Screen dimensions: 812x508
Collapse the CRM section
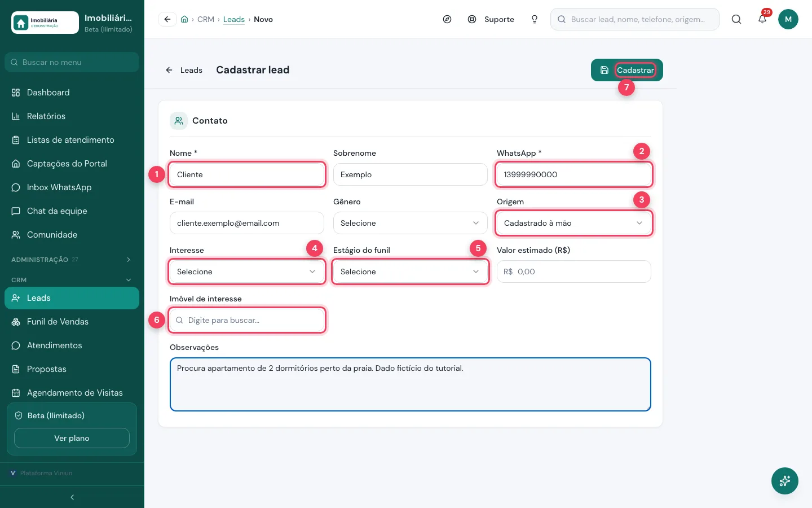click(72, 280)
